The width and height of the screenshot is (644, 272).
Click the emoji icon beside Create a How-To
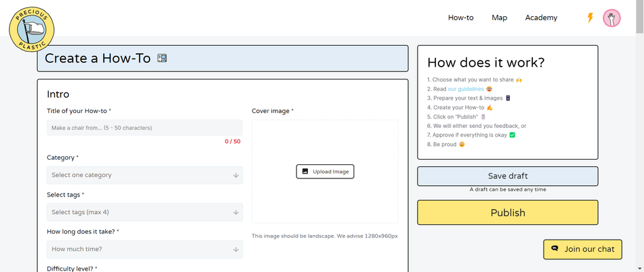(x=162, y=59)
